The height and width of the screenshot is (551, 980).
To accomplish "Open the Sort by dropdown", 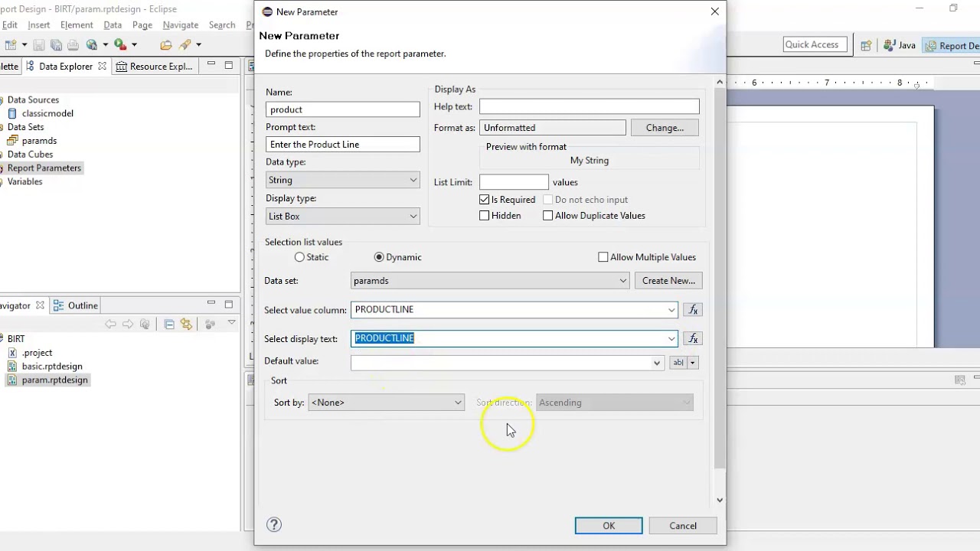I will tap(387, 403).
